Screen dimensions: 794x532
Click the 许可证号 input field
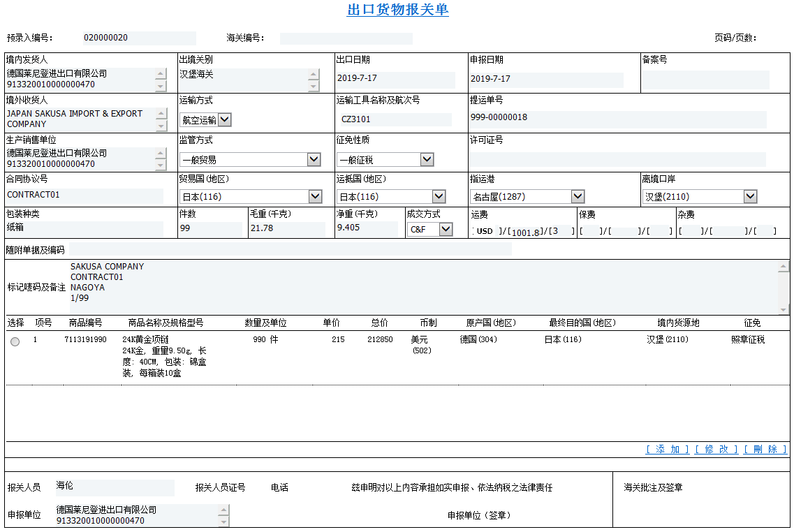point(617,160)
